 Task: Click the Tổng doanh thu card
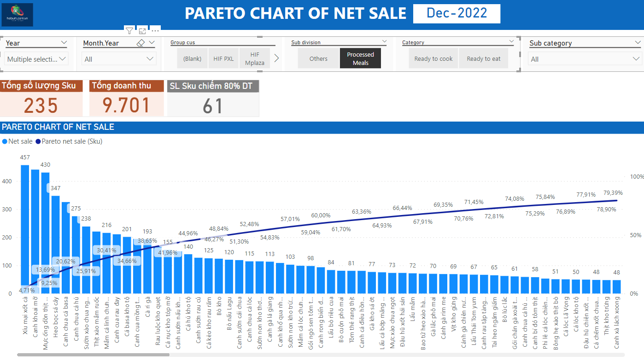[x=126, y=98]
